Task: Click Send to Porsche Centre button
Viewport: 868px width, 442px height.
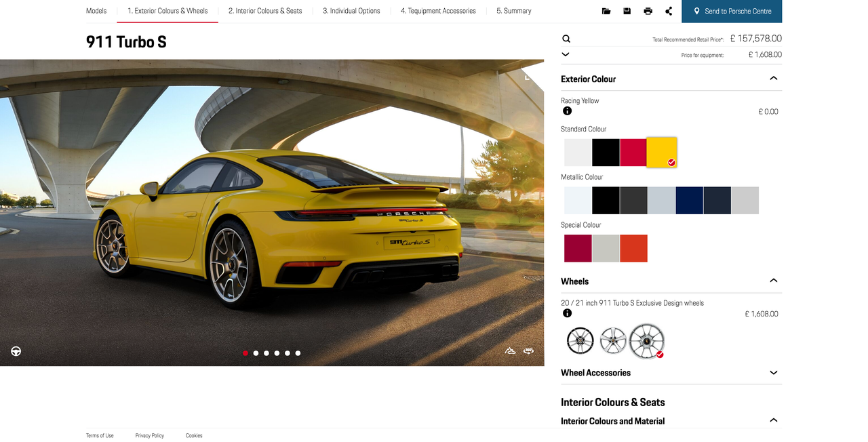Action: coord(732,11)
